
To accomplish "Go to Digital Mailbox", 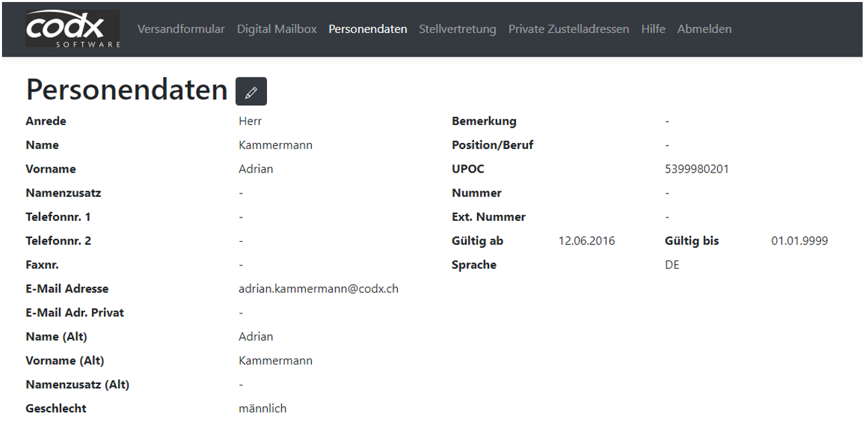I will 276,29.
